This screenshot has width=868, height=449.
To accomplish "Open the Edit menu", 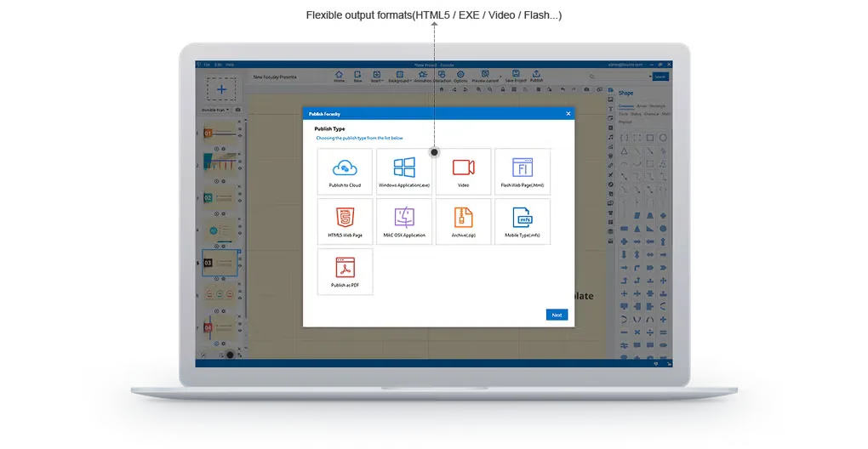I will [x=218, y=65].
